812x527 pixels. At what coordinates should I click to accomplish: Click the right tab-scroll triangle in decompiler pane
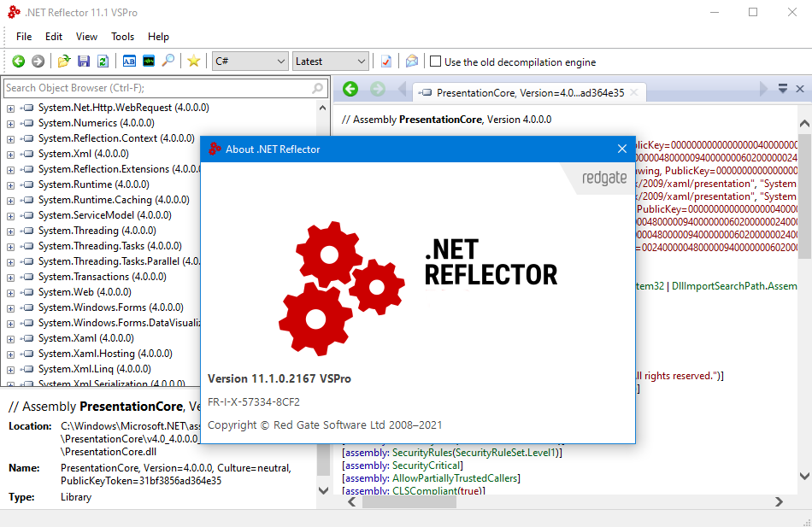(762, 89)
